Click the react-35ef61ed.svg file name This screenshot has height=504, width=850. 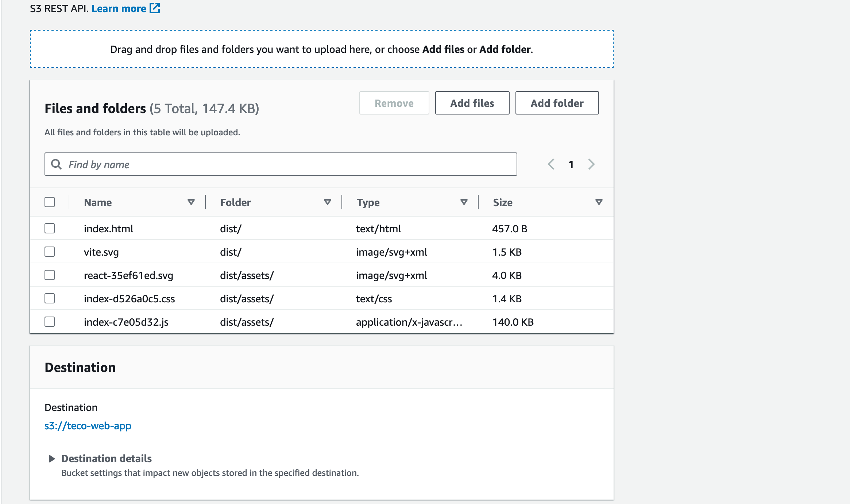[x=129, y=275]
